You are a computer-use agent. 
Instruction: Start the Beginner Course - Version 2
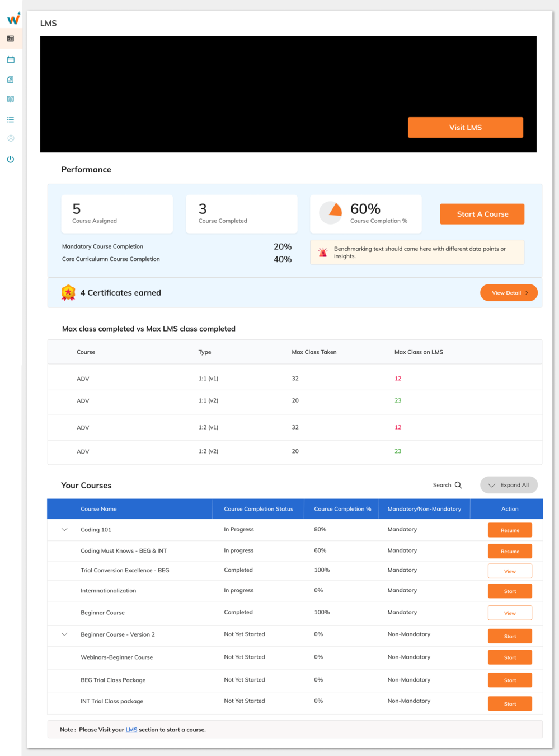pyautogui.click(x=510, y=636)
